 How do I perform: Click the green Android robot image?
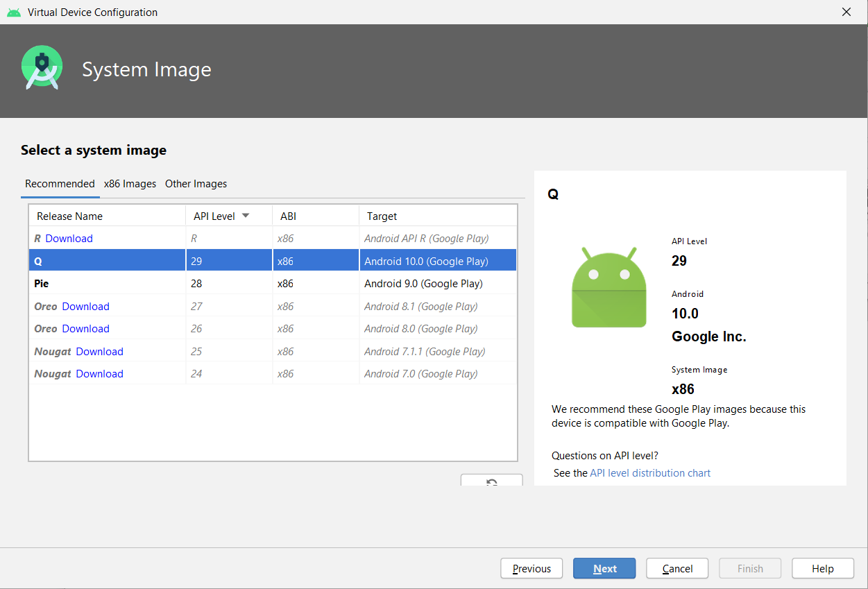point(609,287)
